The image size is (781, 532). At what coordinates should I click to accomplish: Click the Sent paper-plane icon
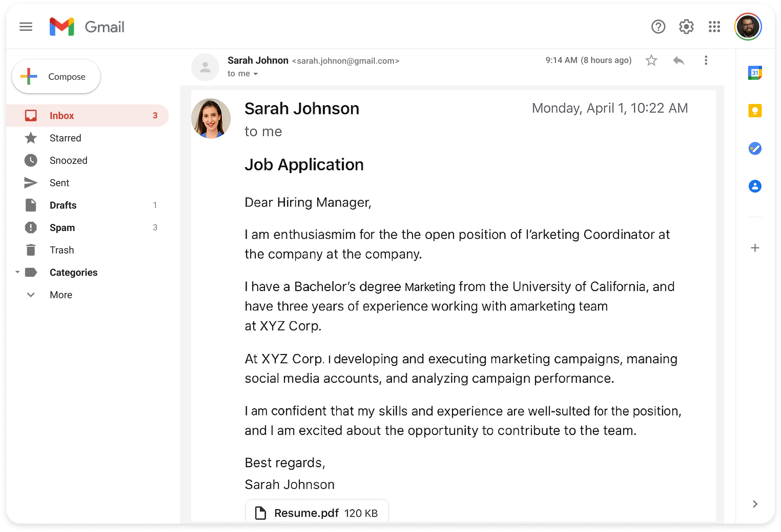point(31,183)
